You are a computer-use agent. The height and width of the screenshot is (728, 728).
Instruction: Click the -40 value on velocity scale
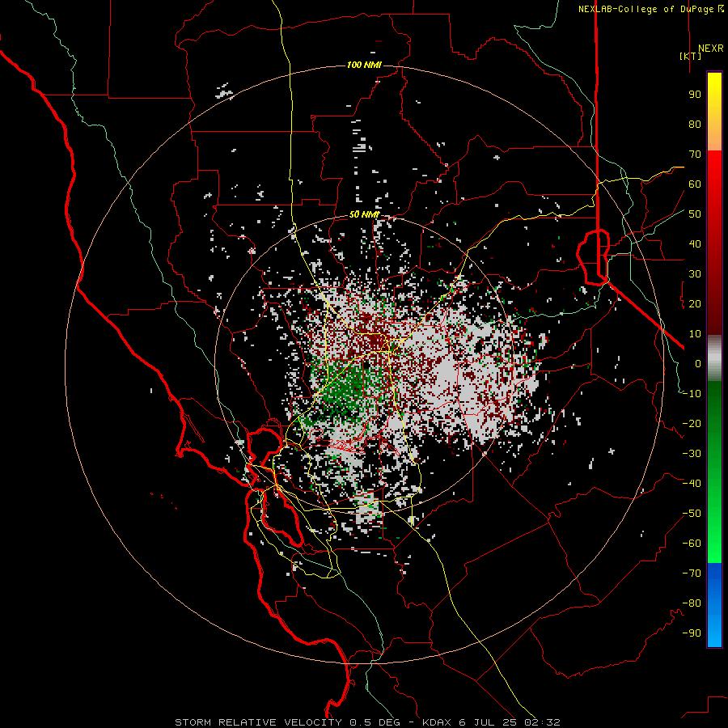point(692,484)
